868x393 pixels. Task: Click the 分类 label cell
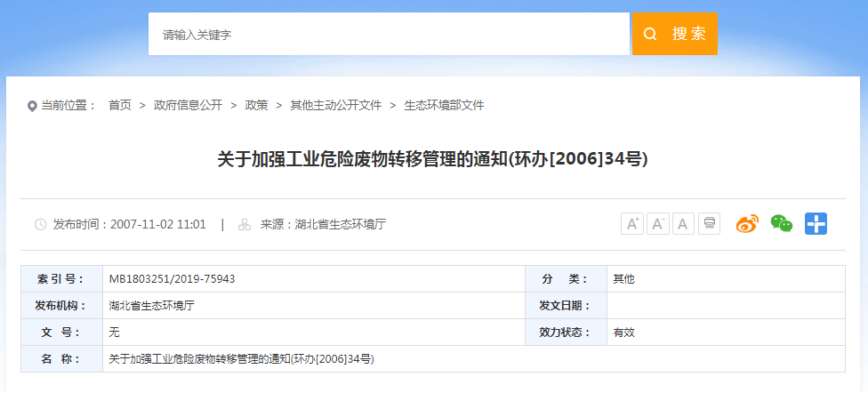click(566, 279)
